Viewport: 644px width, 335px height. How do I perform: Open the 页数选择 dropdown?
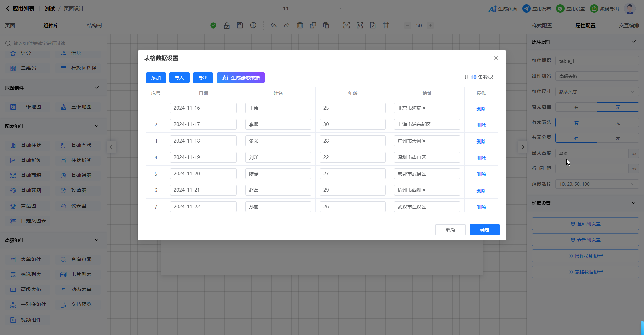tap(597, 184)
